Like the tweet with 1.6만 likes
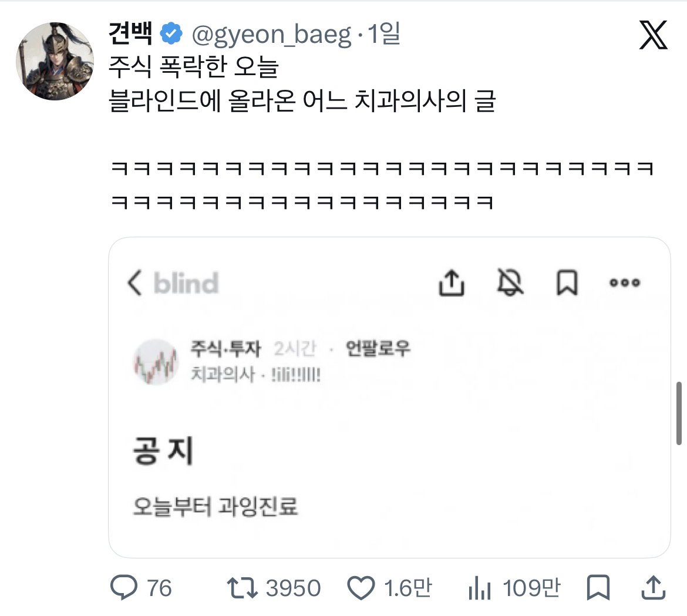 pyautogui.click(x=389, y=588)
